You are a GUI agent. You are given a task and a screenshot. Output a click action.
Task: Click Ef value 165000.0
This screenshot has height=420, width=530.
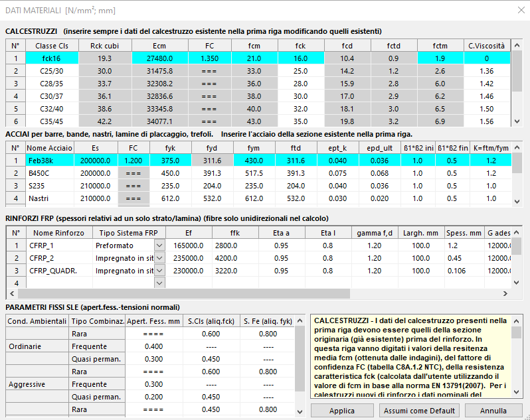click(x=189, y=245)
